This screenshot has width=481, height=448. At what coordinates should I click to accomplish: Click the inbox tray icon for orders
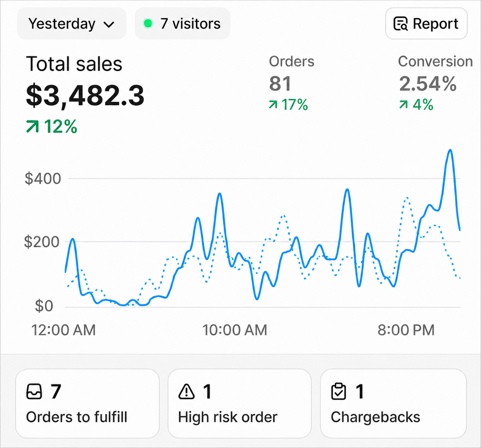[x=34, y=392]
